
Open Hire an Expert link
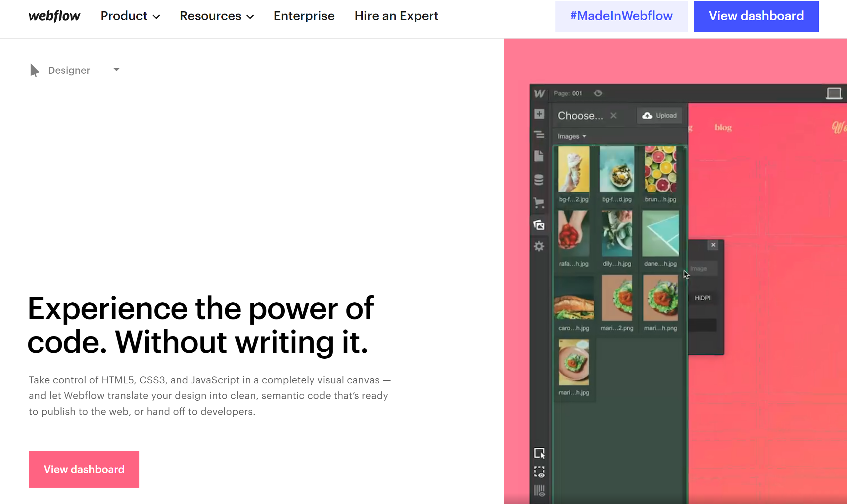pyautogui.click(x=396, y=16)
